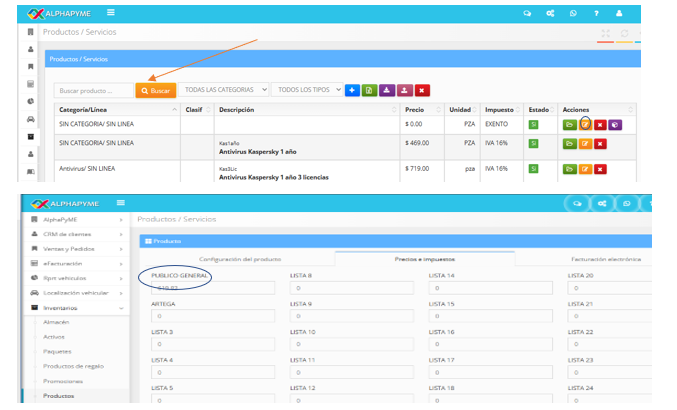Click the purple icon in first row actions
Image resolution: width=677 pixels, height=410 pixels.
coord(615,124)
